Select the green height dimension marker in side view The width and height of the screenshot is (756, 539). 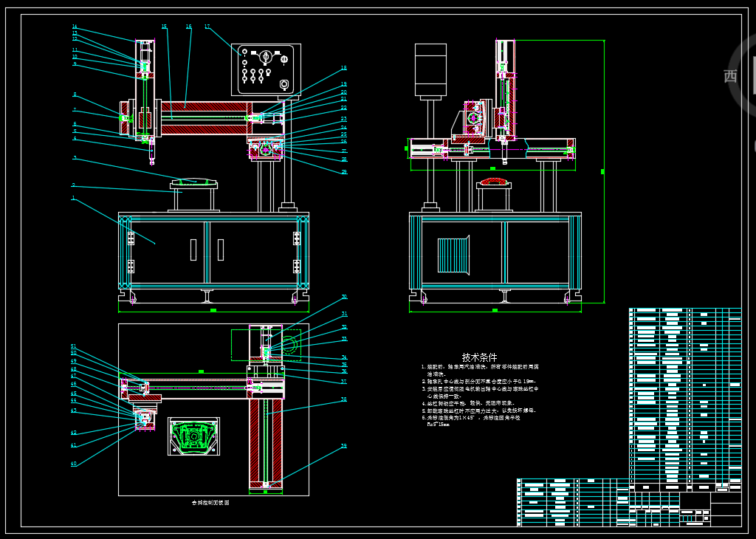(x=603, y=171)
